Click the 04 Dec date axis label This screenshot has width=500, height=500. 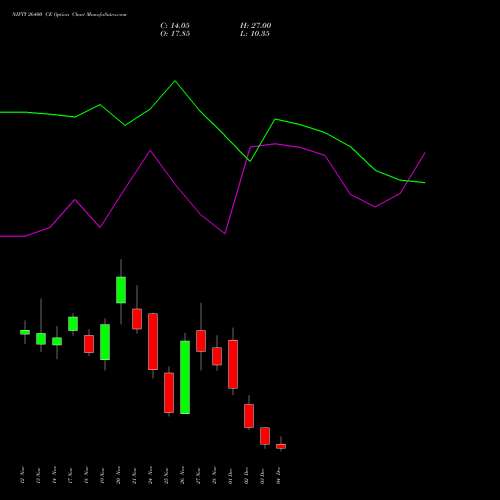[x=279, y=476]
